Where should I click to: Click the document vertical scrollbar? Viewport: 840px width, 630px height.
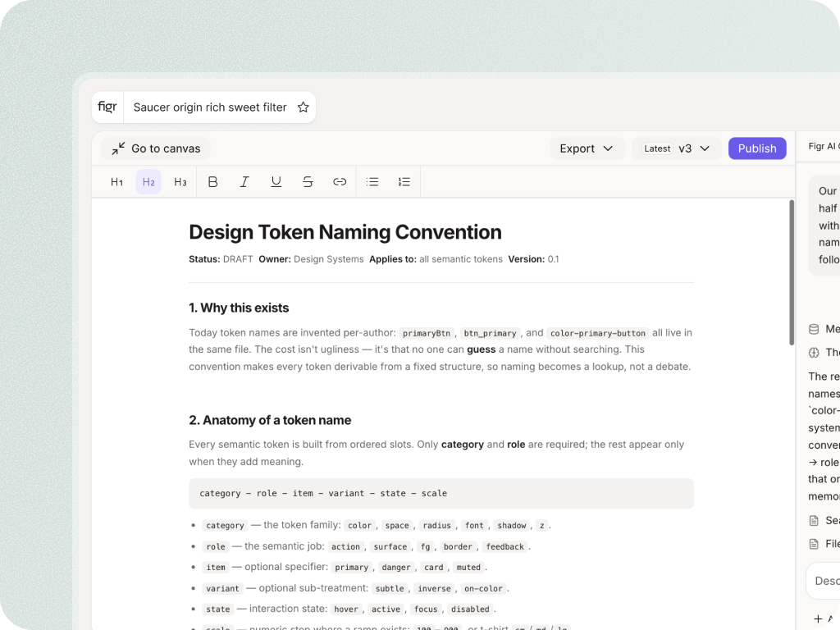click(x=792, y=272)
